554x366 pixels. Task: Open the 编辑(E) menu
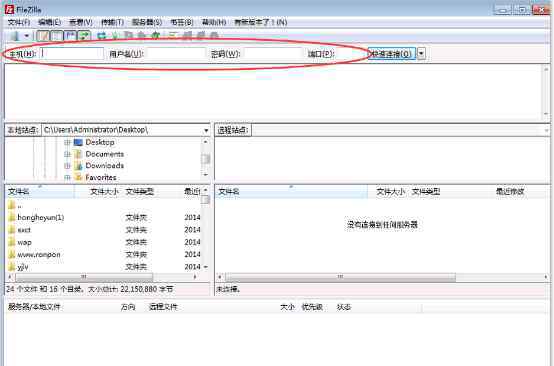pyautogui.click(x=49, y=22)
